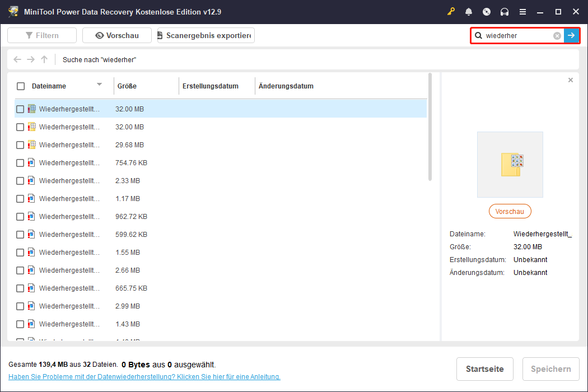Click the folder thumbnail in preview pane
The width and height of the screenshot is (588, 392).
(x=510, y=165)
